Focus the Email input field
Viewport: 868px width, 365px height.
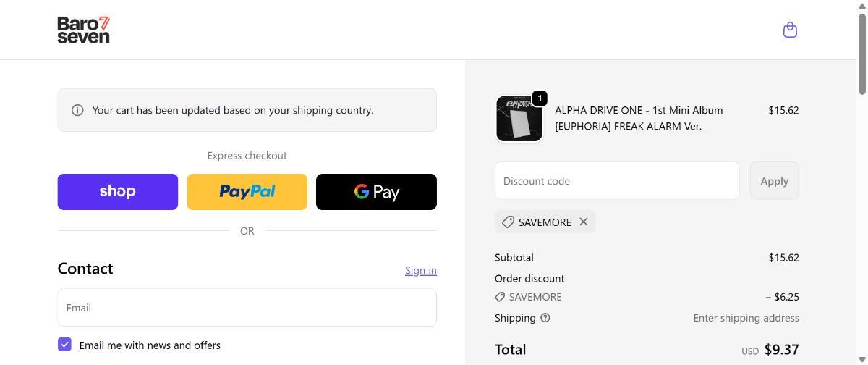(247, 308)
